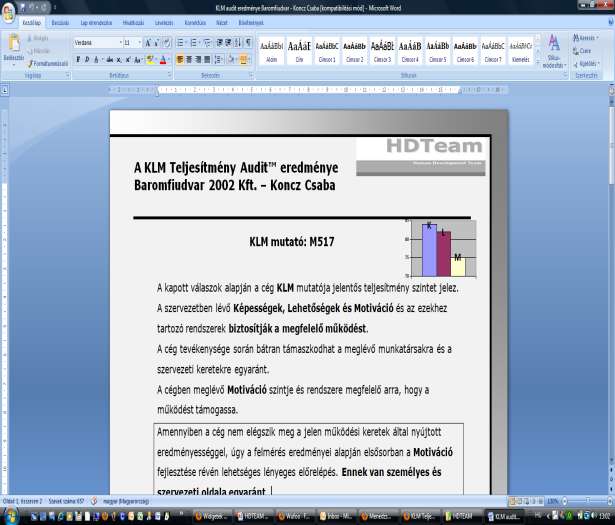Image resolution: width=615 pixels, height=525 pixels.
Task: Click the Paste (Beillesztés) icon
Action: click(x=14, y=43)
